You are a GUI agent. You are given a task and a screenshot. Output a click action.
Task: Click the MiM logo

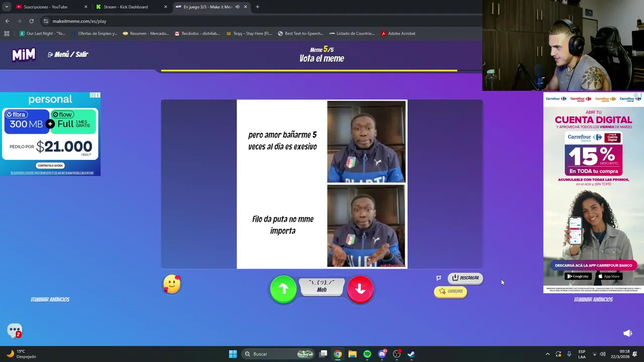tap(24, 54)
